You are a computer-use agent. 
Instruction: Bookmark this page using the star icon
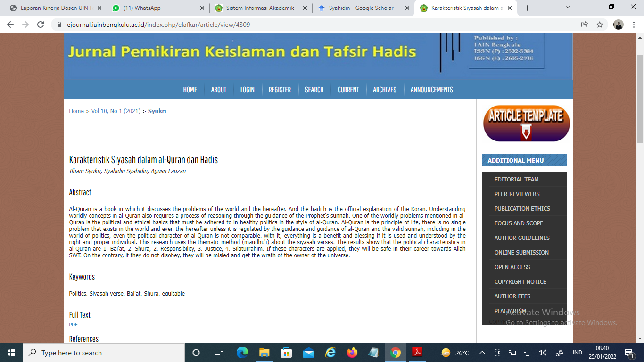coord(600,25)
